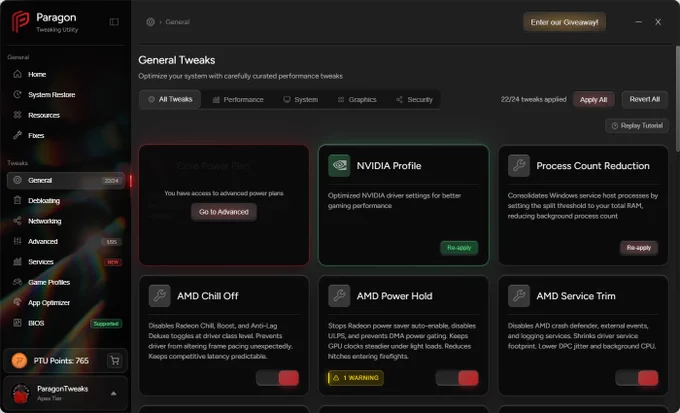Viewport: 680px width, 413px height.
Task: Switch to the Graphics tab
Action: click(x=357, y=99)
